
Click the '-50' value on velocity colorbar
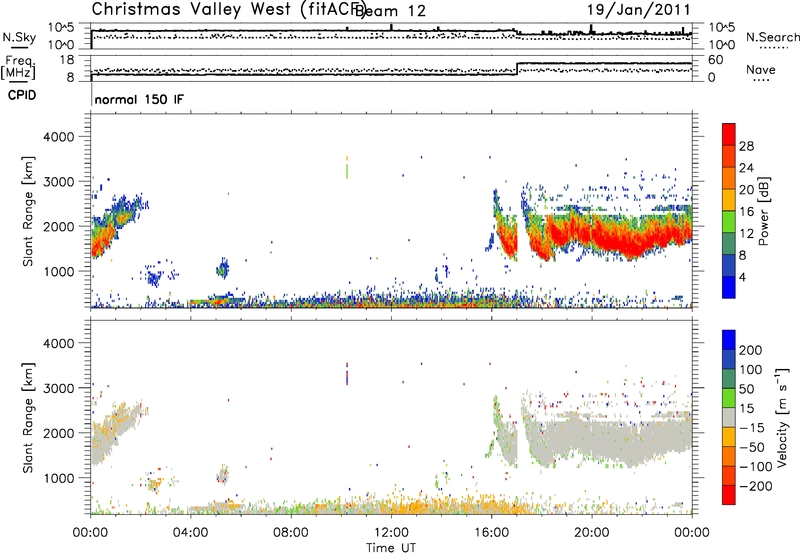tap(753, 447)
